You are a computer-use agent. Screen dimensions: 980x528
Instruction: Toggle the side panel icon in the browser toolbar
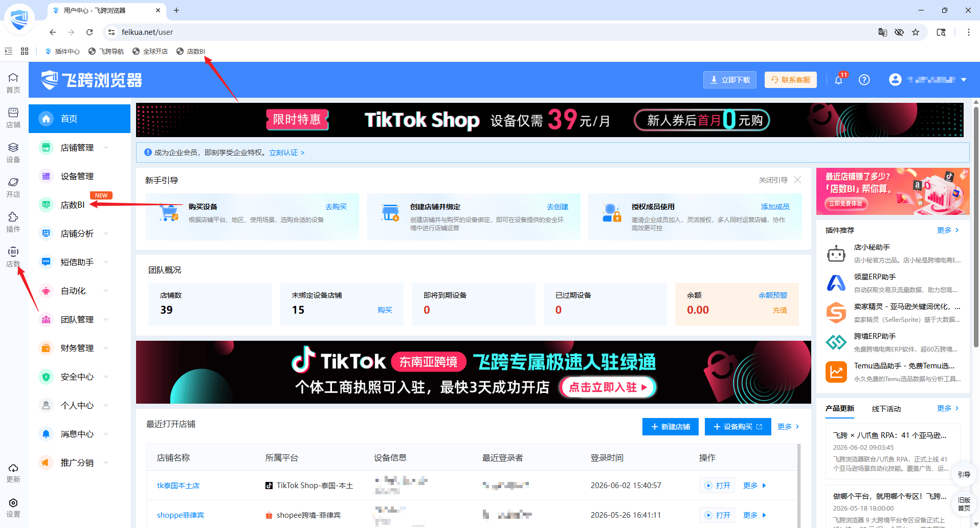pyautogui.click(x=941, y=32)
